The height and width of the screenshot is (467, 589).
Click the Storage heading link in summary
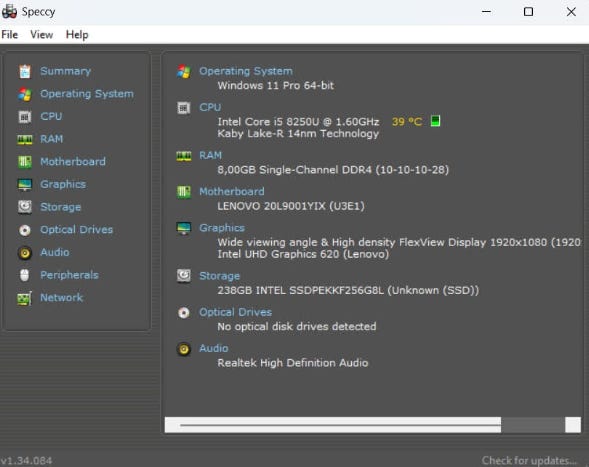pos(219,276)
